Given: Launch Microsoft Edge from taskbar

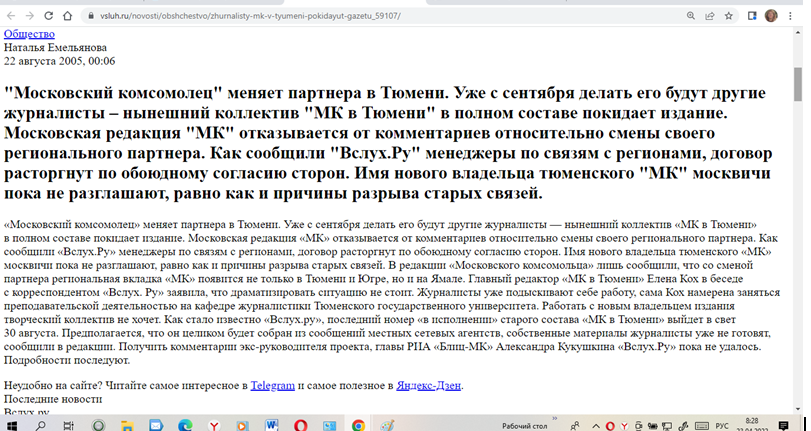Looking at the screenshot, I should [x=185, y=425].
